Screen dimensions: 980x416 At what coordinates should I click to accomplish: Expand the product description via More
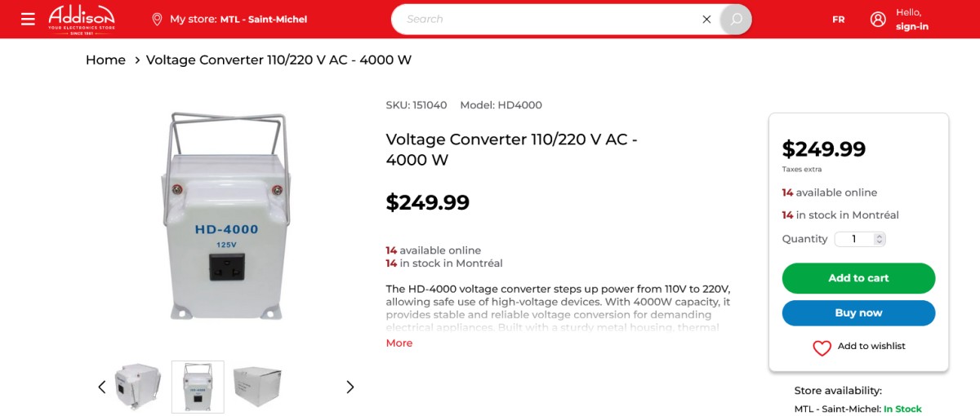coord(399,343)
